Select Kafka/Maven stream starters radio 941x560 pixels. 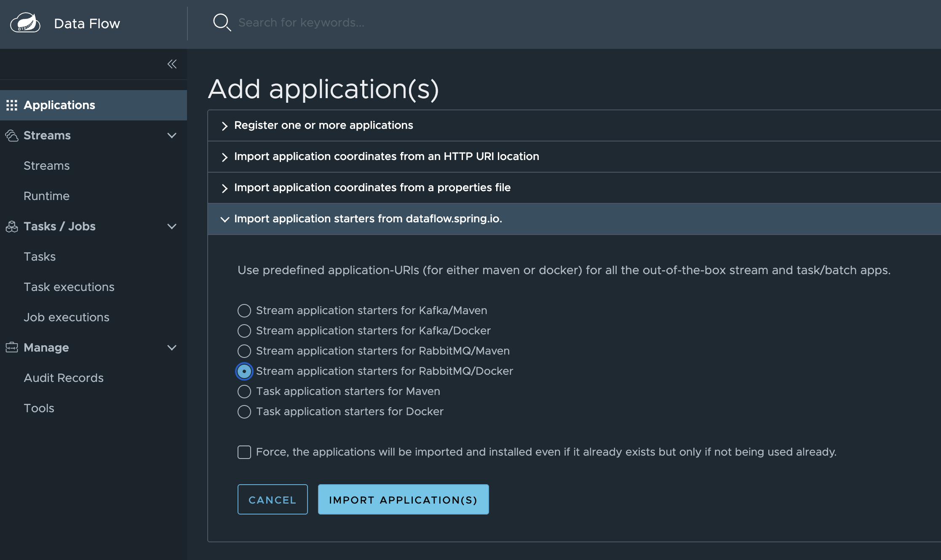[x=244, y=311]
